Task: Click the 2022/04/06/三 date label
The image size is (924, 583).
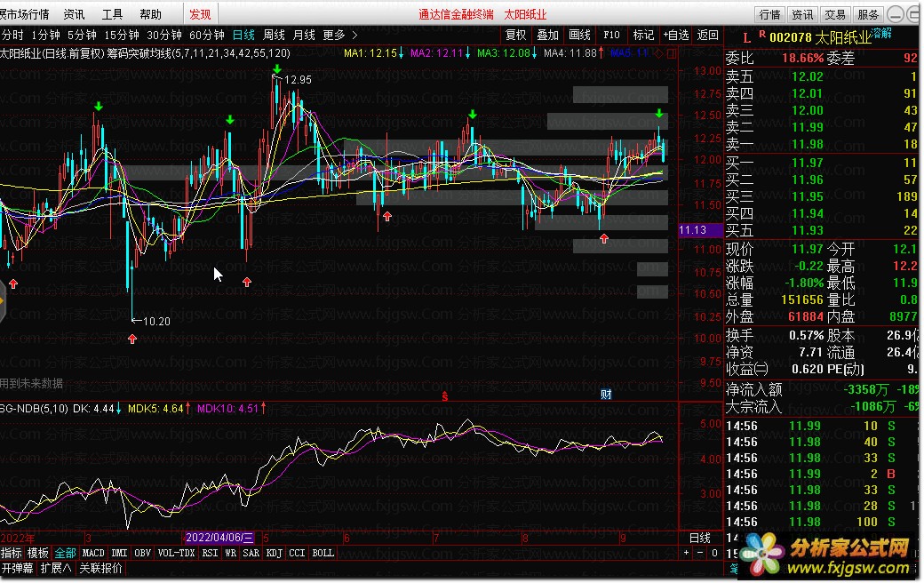Action: tap(219, 538)
